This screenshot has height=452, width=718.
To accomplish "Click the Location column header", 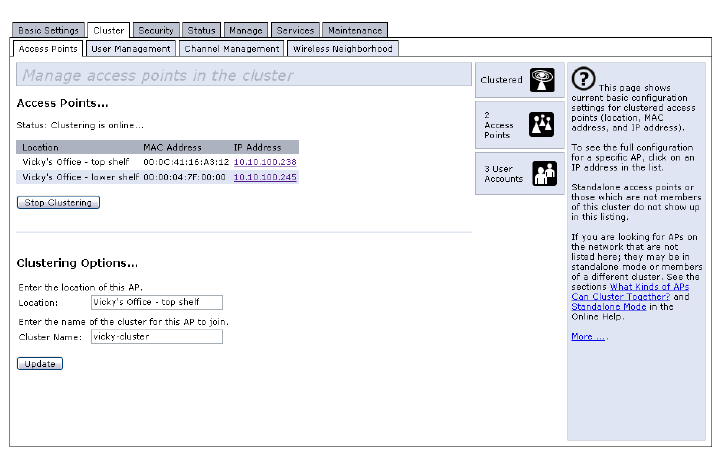I will click(40, 147).
